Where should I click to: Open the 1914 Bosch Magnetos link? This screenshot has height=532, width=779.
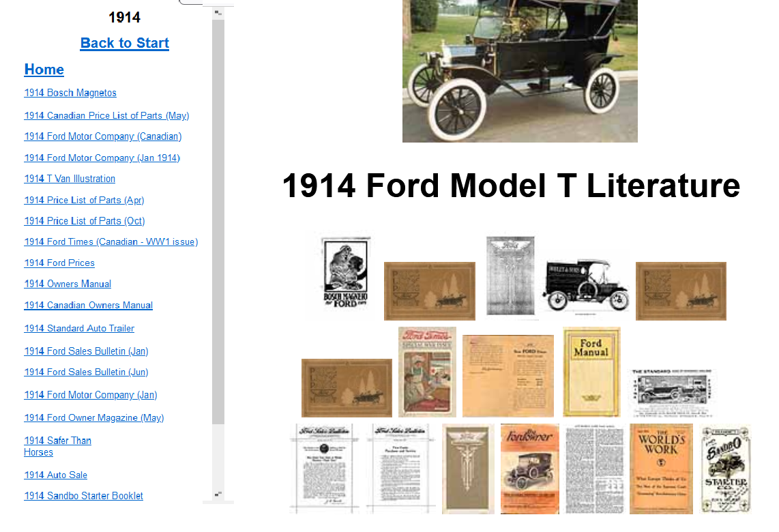point(70,93)
